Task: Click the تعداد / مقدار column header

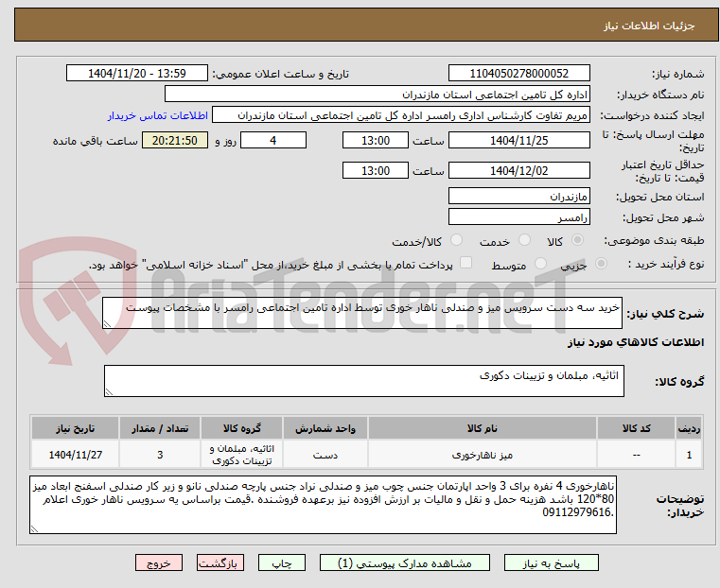Action: 159,428
